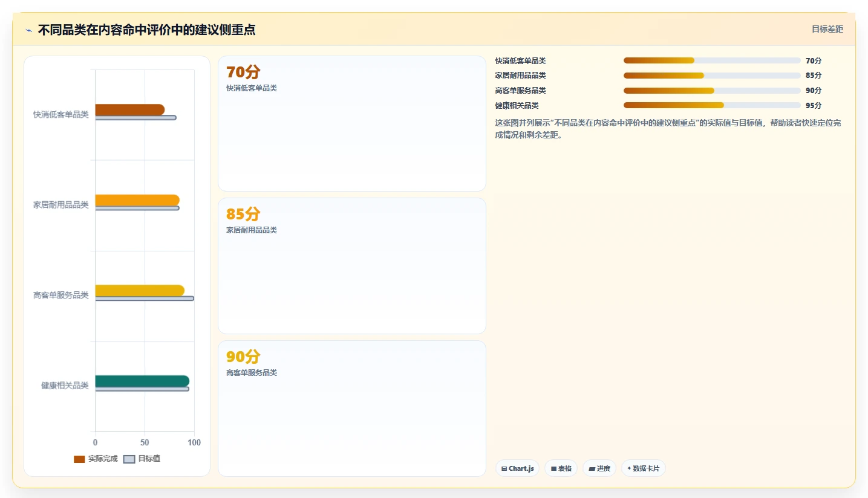Click the 目标差距 label in the header
Viewport: 868px width, 498px height.
click(x=827, y=29)
